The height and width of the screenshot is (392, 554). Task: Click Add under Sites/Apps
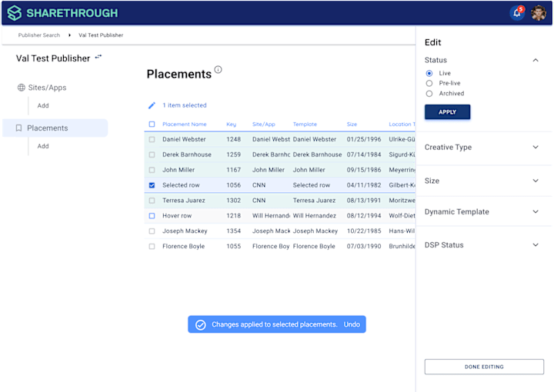coord(43,105)
